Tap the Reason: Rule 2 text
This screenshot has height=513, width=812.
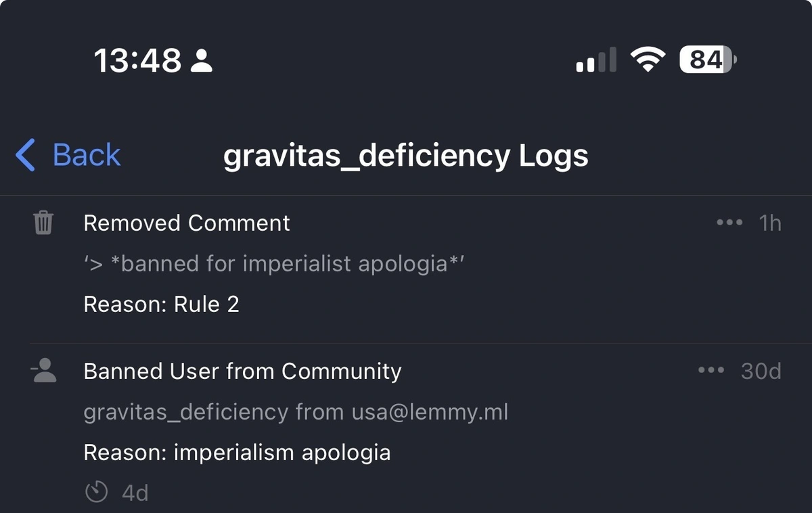click(161, 304)
